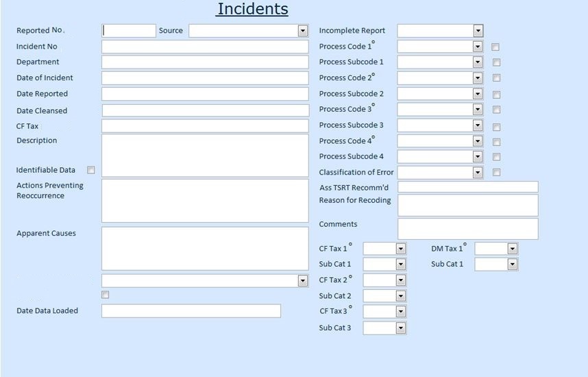Select the Date of Incident field
The width and height of the screenshot is (588, 377).
pos(205,78)
